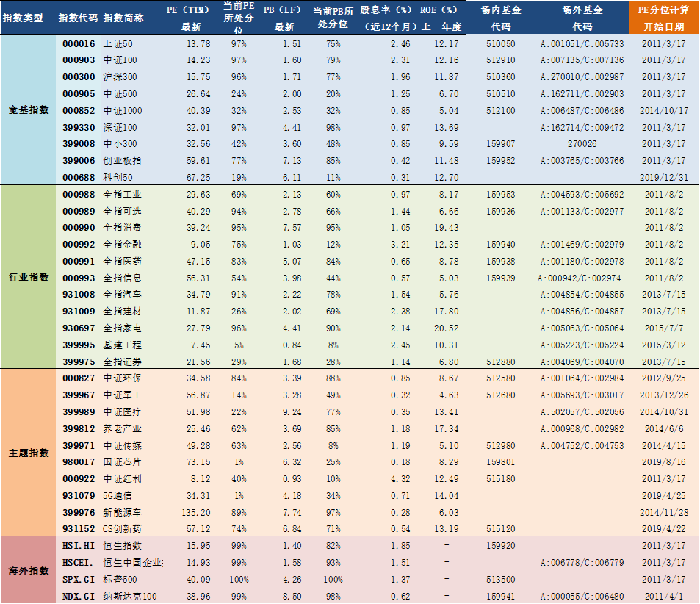Select the PE分位计算开始日期 orange header
The height and width of the screenshot is (604, 700).
(x=664, y=18)
